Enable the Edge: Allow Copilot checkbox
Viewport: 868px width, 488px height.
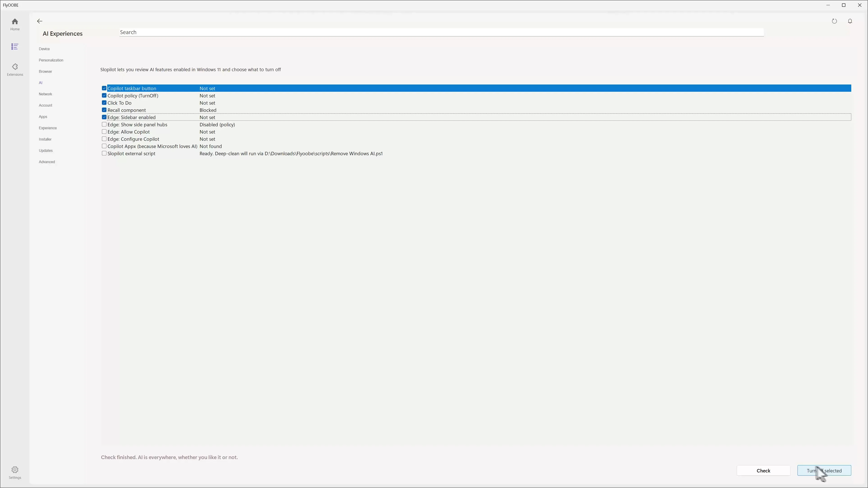[104, 131]
